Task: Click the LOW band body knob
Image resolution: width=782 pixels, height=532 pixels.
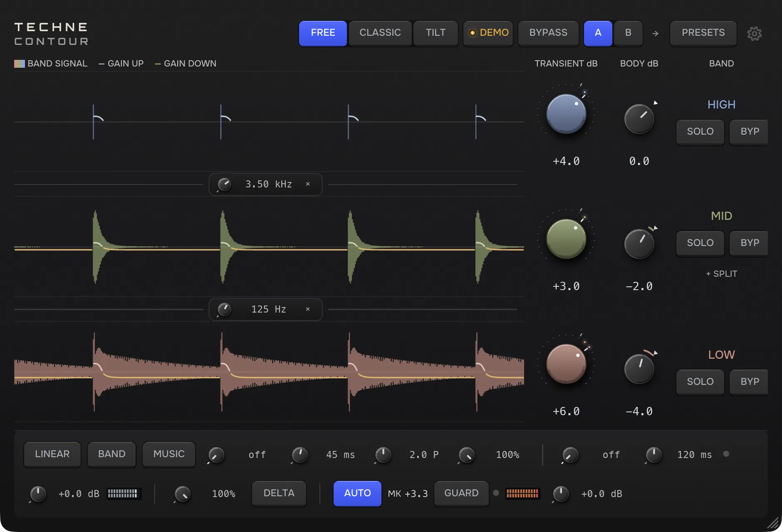Action: [x=639, y=369]
